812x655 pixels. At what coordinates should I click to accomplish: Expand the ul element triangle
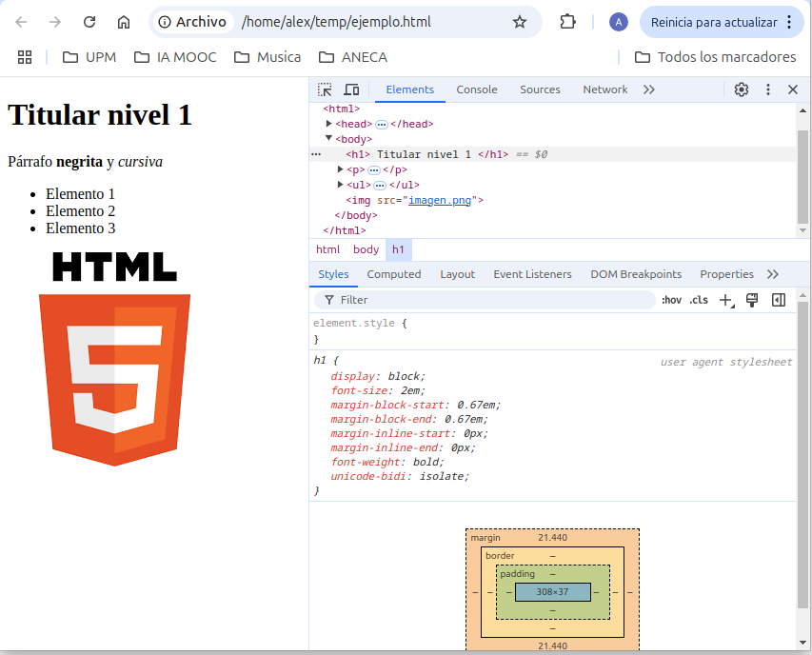340,185
